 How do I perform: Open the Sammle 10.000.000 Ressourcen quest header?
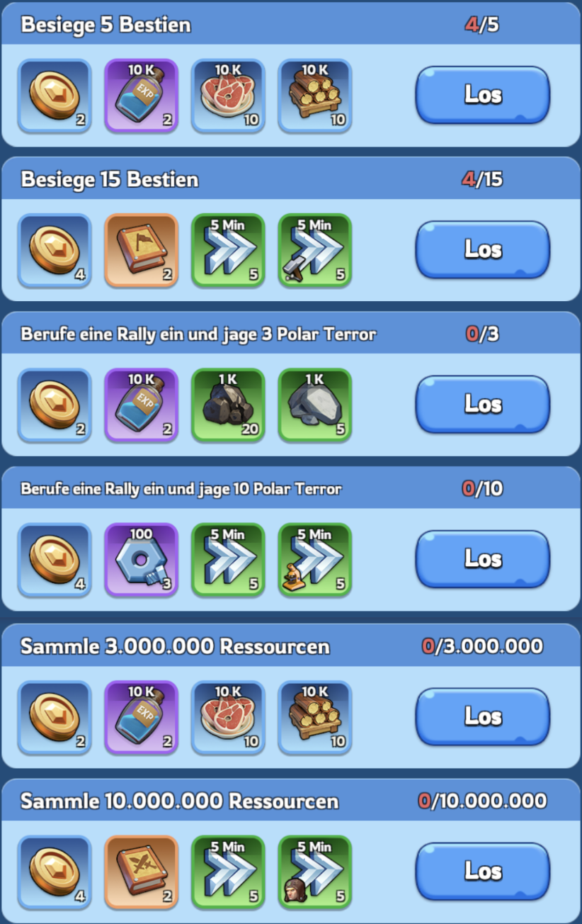[291, 801]
